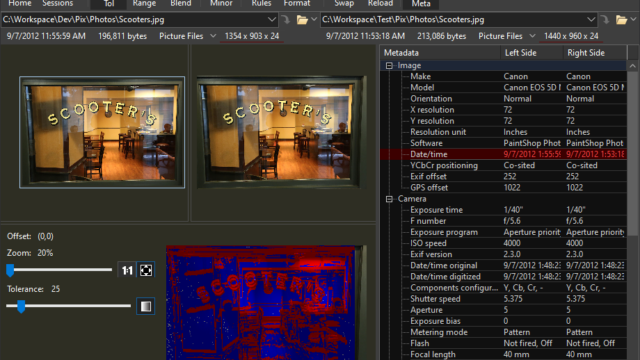Viewport: 640px width, 360px height.
Task: Select the left Scooter's image thumbnail
Action: click(102, 132)
